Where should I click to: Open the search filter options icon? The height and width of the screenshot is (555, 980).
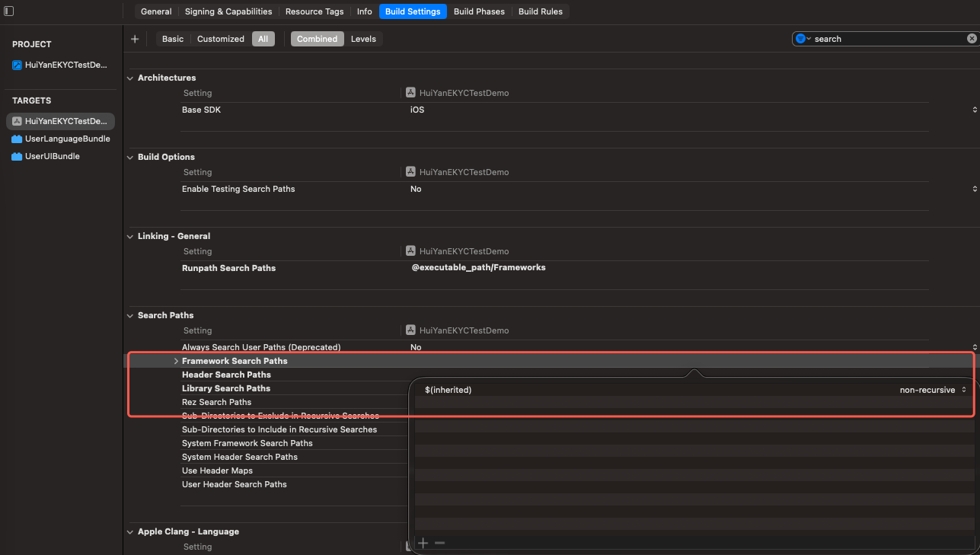tap(803, 39)
